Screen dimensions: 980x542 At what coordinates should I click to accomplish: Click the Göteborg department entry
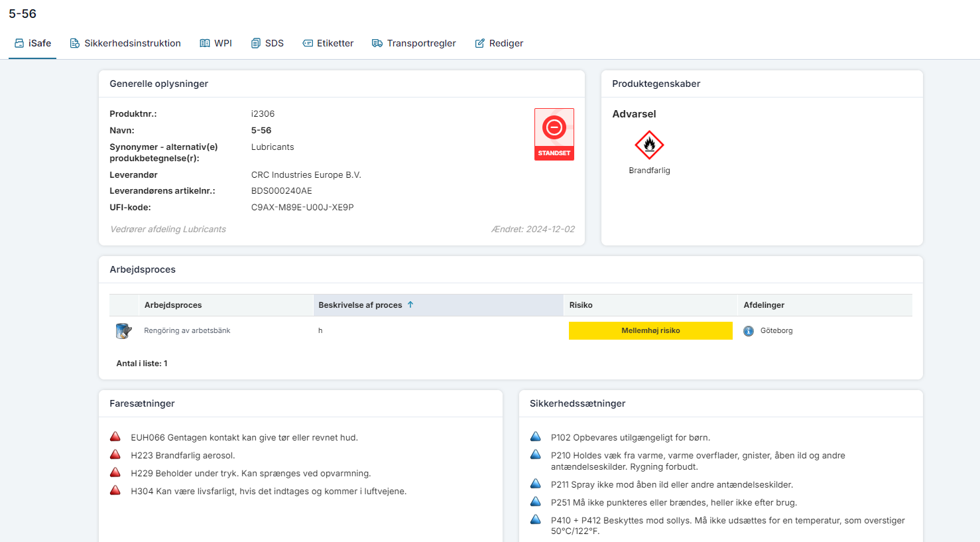776,330
